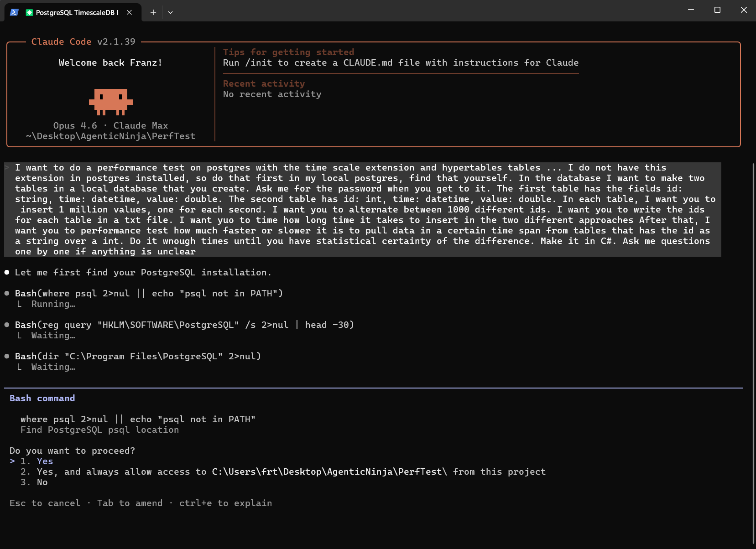Close the PostgreSQL TimescaleDB tab

coord(130,12)
